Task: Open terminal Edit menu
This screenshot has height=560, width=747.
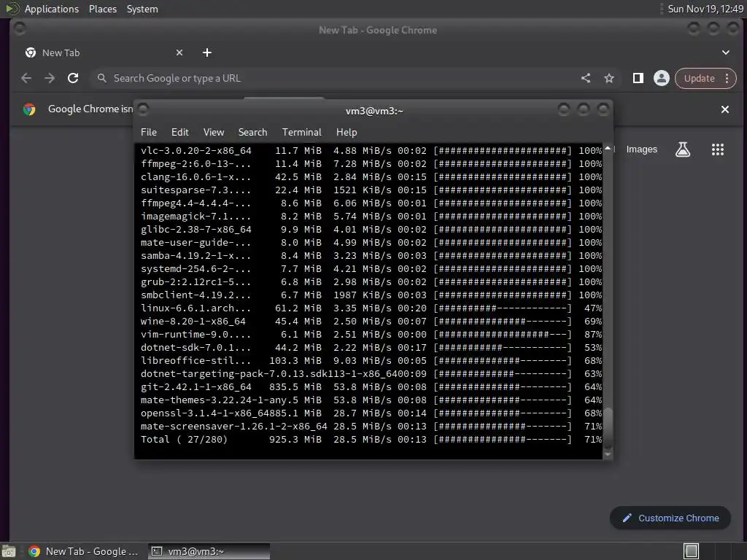Action: click(x=179, y=133)
